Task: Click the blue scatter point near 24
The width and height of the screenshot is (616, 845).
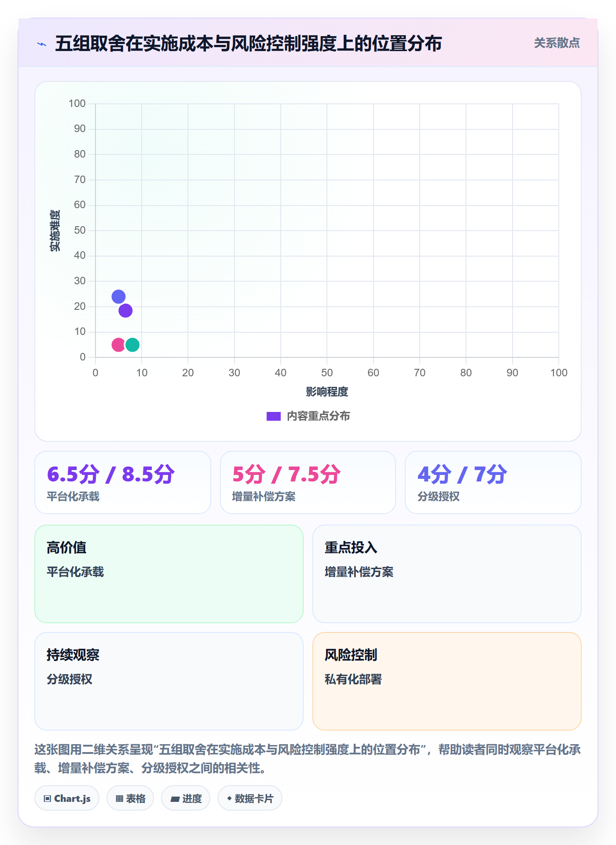Action: tap(118, 297)
